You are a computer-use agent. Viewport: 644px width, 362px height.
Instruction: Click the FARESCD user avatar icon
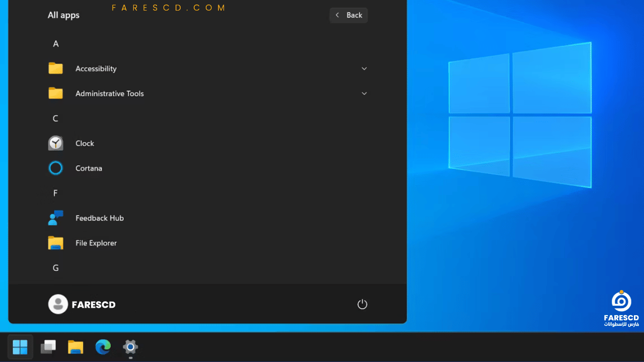[58, 304]
